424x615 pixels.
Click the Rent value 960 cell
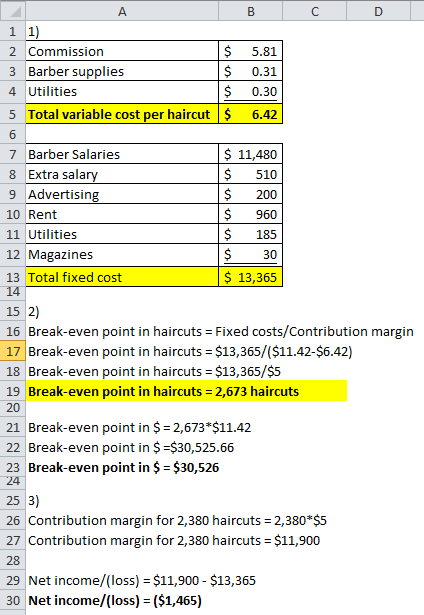click(250, 214)
